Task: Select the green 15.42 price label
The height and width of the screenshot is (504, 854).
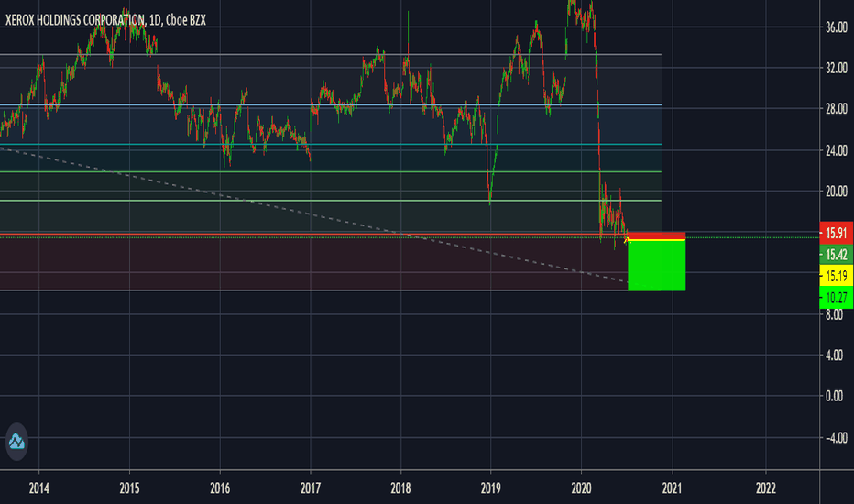Action: tap(836, 255)
